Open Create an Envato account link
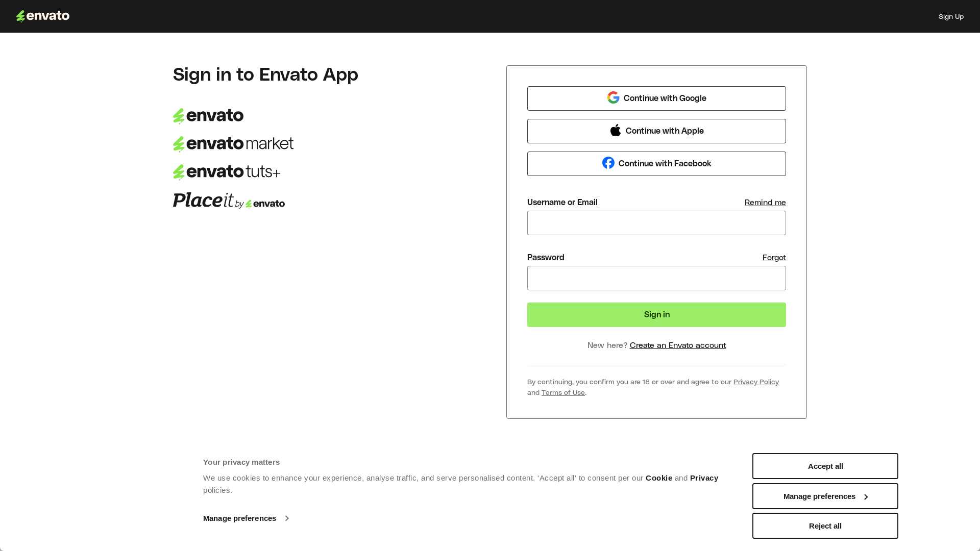Viewport: 980px width, 551px height. (678, 345)
